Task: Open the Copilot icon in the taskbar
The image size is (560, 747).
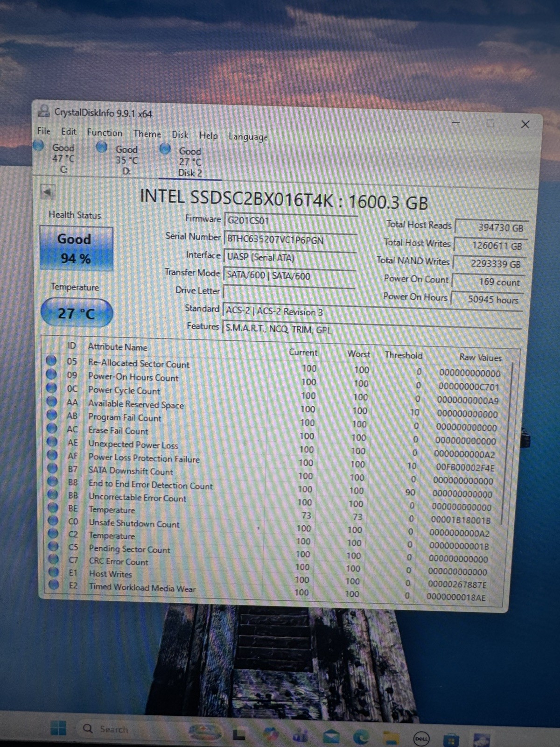Action: pos(271,734)
